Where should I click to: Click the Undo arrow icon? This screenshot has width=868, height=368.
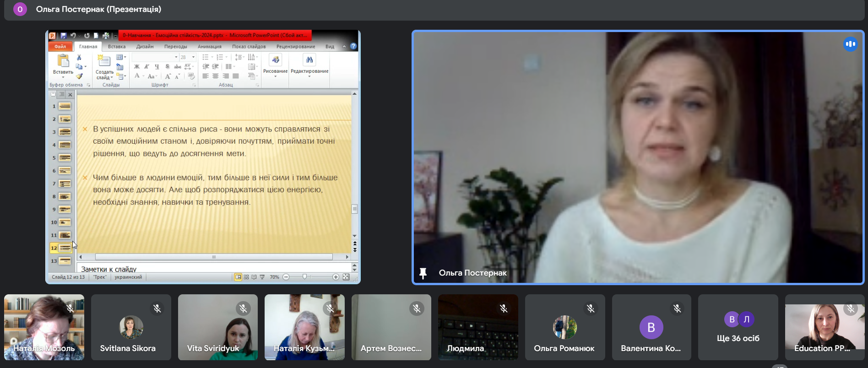(73, 36)
